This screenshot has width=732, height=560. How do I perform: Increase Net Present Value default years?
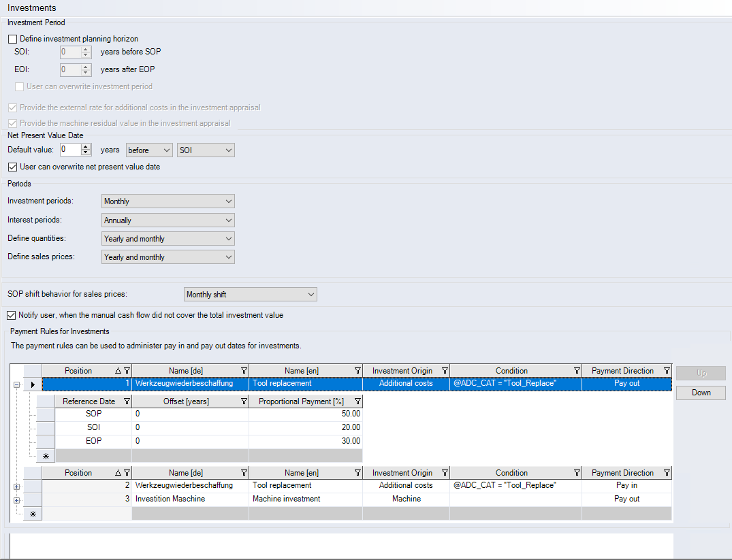pos(86,147)
